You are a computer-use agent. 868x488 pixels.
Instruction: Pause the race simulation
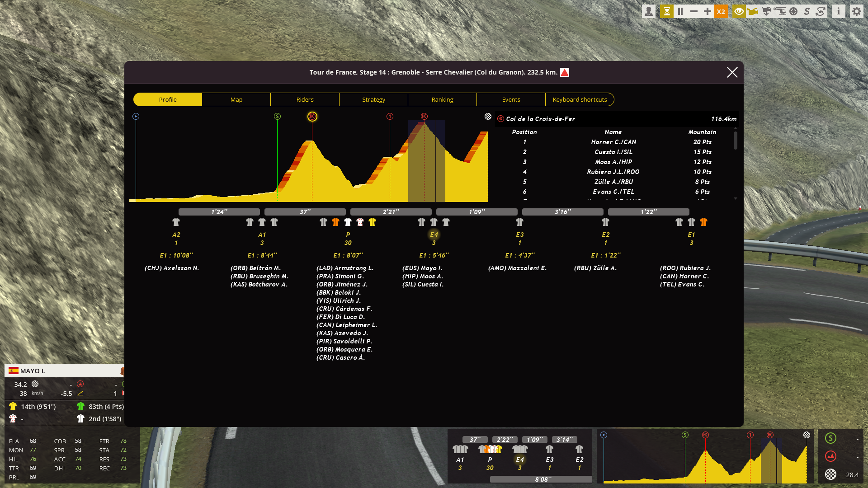tap(680, 11)
